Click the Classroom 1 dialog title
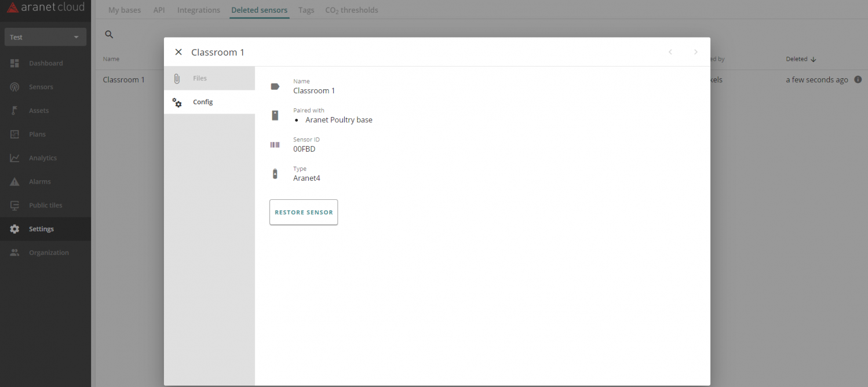Screen dimensions: 868x387 pyautogui.click(x=218, y=52)
